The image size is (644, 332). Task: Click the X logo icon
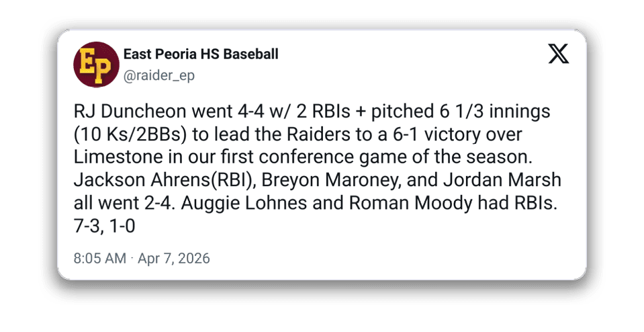coord(558,54)
